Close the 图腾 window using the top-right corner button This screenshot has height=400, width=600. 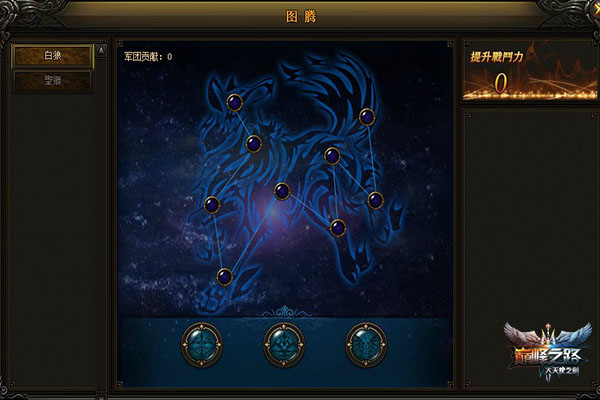point(597,4)
